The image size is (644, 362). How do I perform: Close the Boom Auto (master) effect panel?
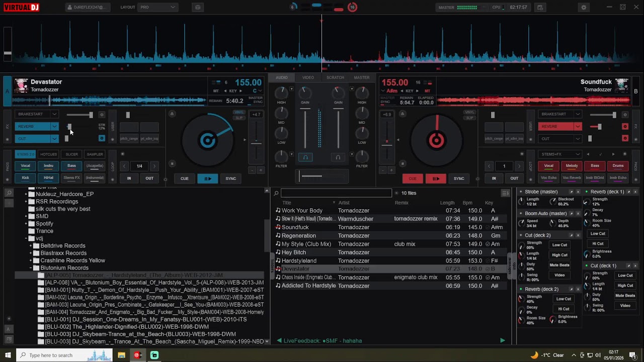578,214
